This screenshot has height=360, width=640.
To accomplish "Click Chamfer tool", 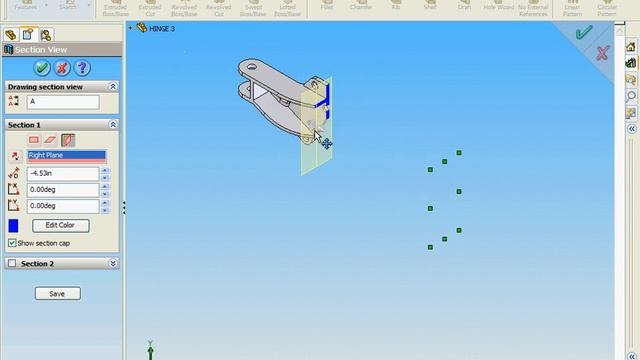I will [x=361, y=6].
